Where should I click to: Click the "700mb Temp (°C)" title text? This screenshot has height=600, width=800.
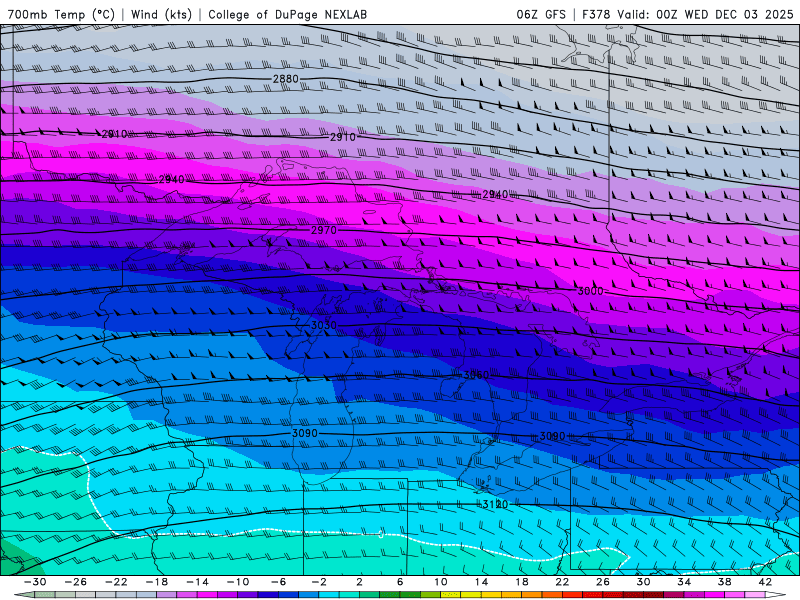click(x=61, y=14)
